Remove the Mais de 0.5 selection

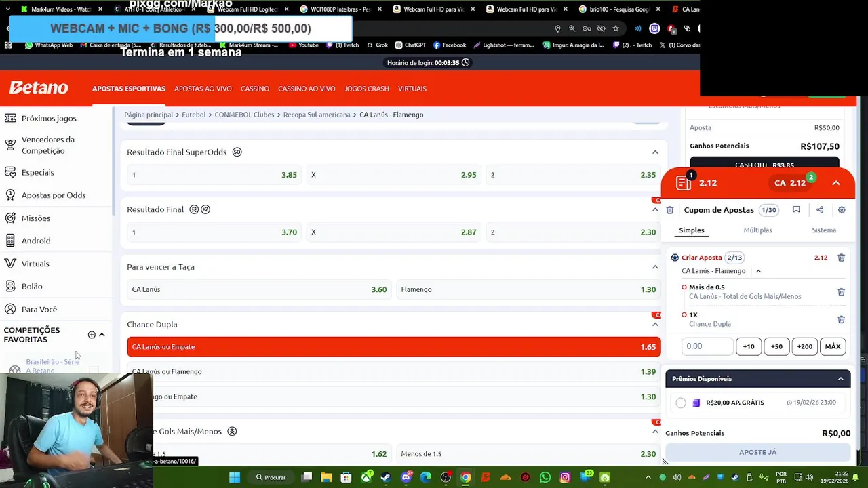[841, 291]
